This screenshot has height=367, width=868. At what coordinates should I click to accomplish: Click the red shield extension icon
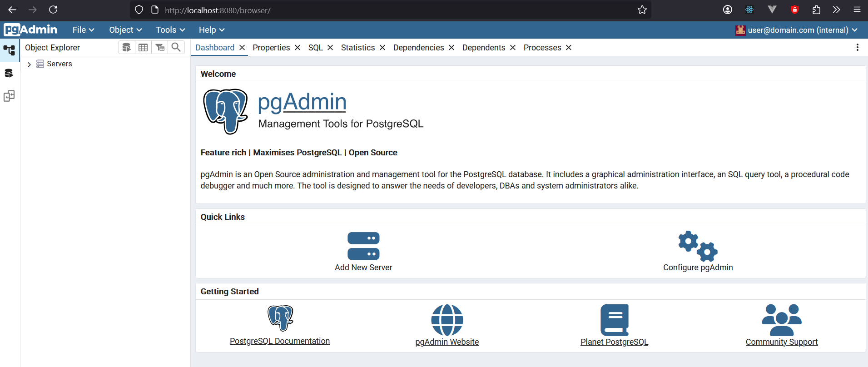pyautogui.click(x=794, y=10)
